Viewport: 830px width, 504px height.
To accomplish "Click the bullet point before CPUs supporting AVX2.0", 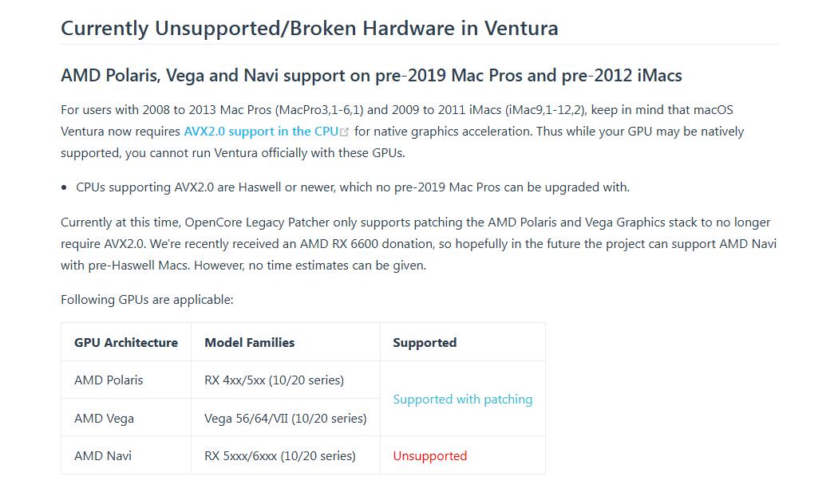I will pos(64,187).
